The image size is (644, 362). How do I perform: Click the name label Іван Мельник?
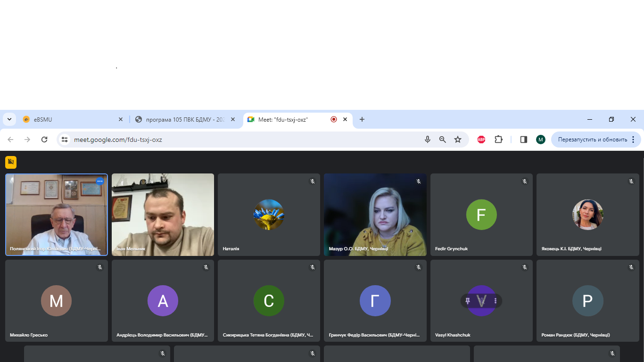[x=131, y=248]
